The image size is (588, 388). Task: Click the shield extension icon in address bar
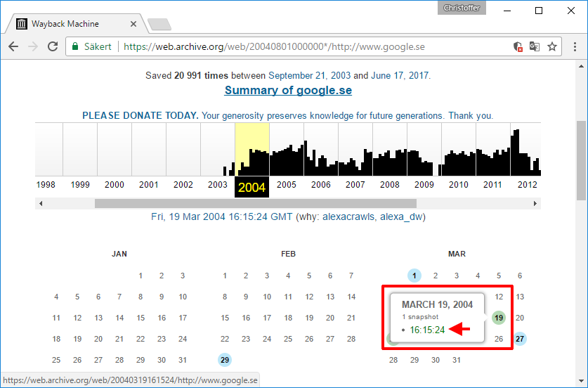click(518, 47)
